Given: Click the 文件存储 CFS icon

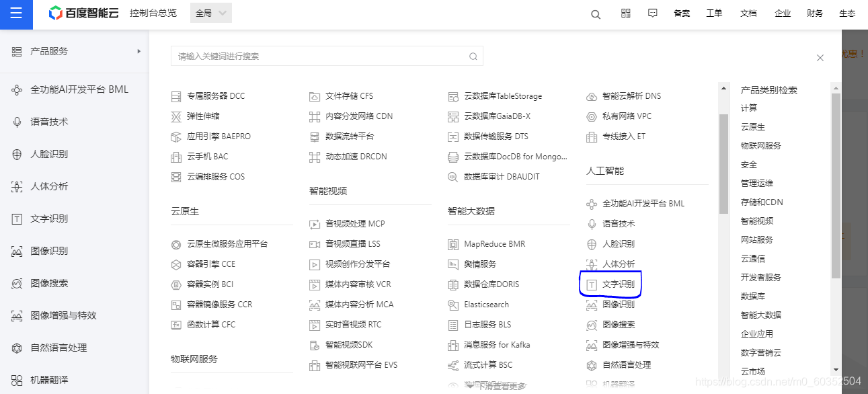Looking at the screenshot, I should [x=315, y=96].
